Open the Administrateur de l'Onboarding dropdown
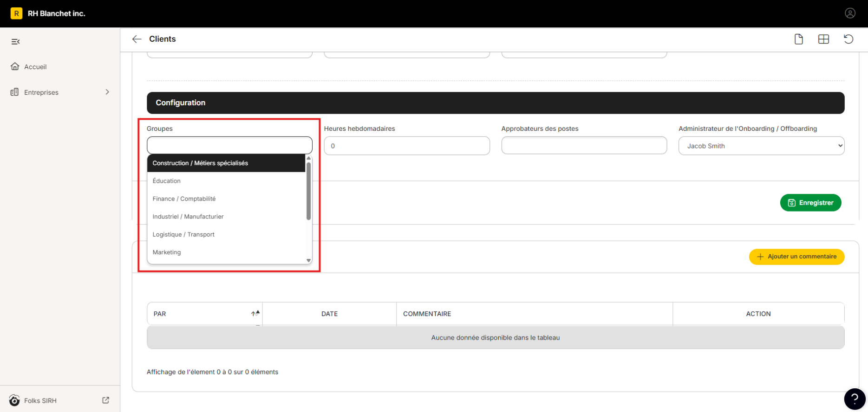868x412 pixels. coord(761,146)
